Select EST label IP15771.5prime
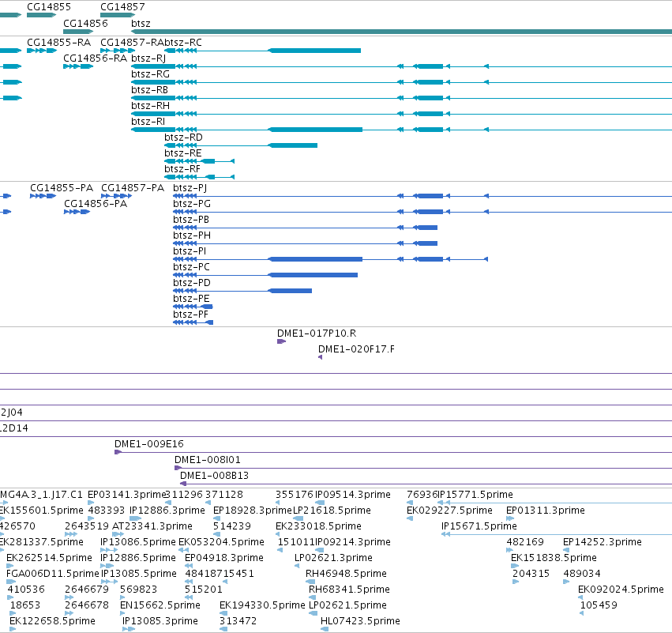The width and height of the screenshot is (672, 633). click(475, 495)
